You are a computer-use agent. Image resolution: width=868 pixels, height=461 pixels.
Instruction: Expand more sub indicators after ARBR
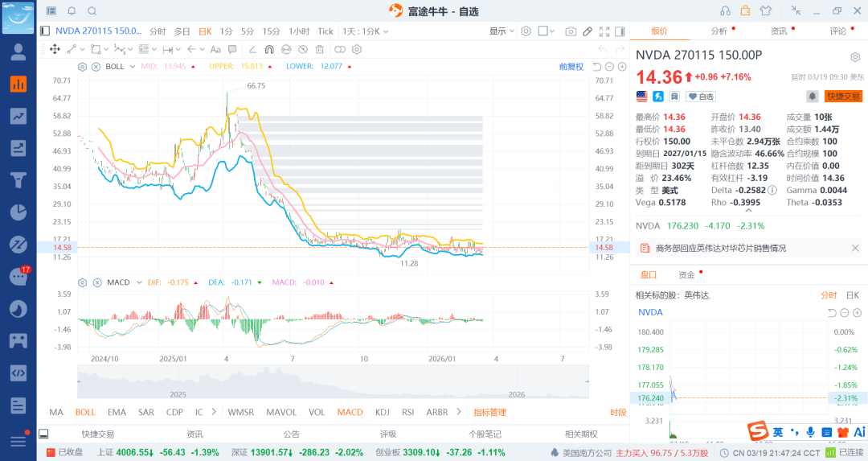tap(458, 412)
